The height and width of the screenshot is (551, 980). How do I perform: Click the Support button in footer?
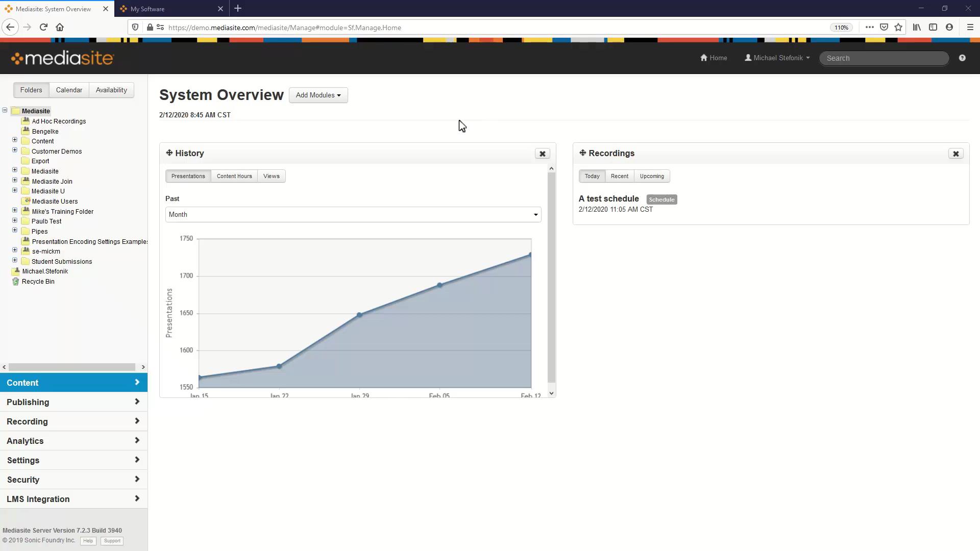[112, 541]
